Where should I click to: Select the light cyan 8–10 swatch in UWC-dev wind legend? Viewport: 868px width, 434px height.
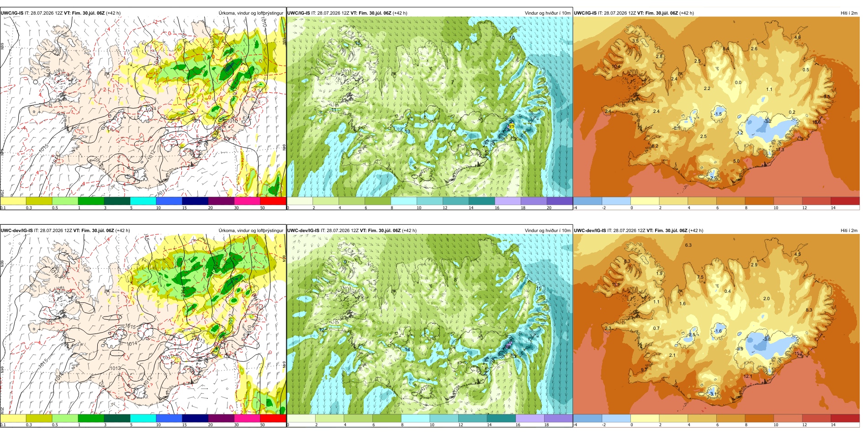416,418
